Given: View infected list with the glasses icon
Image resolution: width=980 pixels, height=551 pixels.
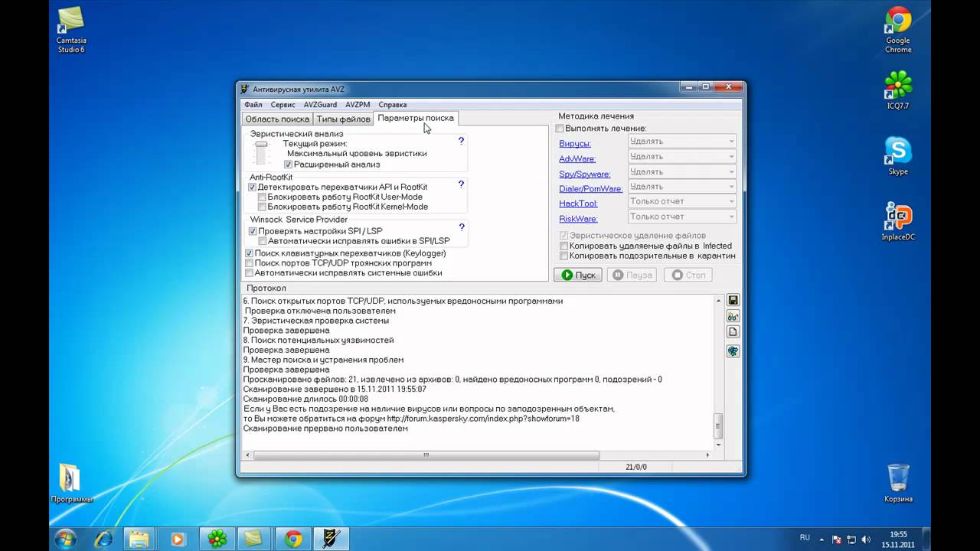Looking at the screenshot, I should click(733, 316).
